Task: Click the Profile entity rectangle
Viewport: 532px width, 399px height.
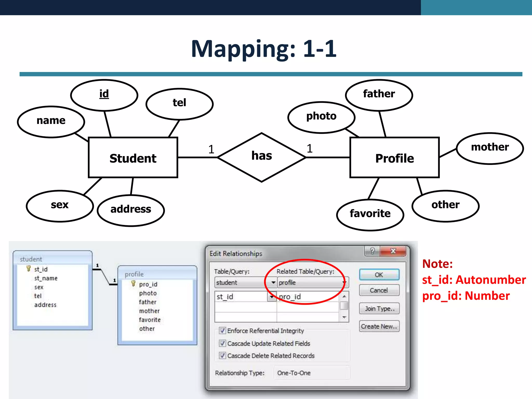Action: coord(395,157)
